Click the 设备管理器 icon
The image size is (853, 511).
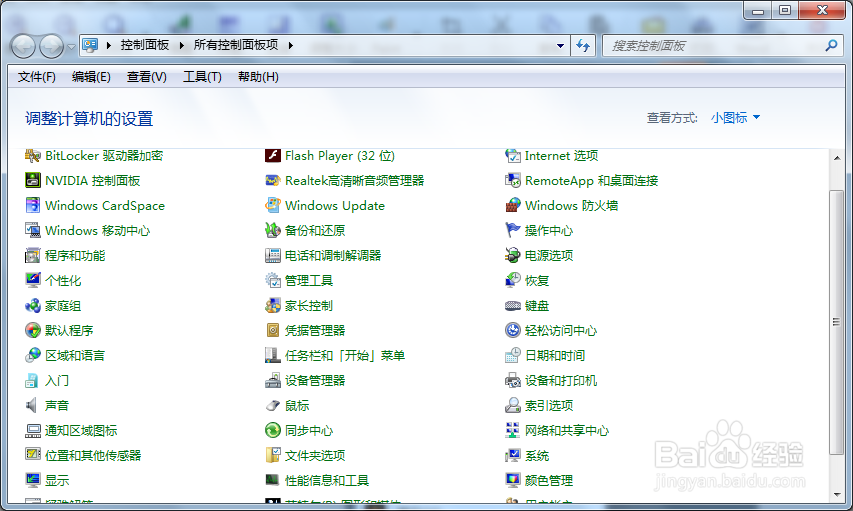[273, 380]
